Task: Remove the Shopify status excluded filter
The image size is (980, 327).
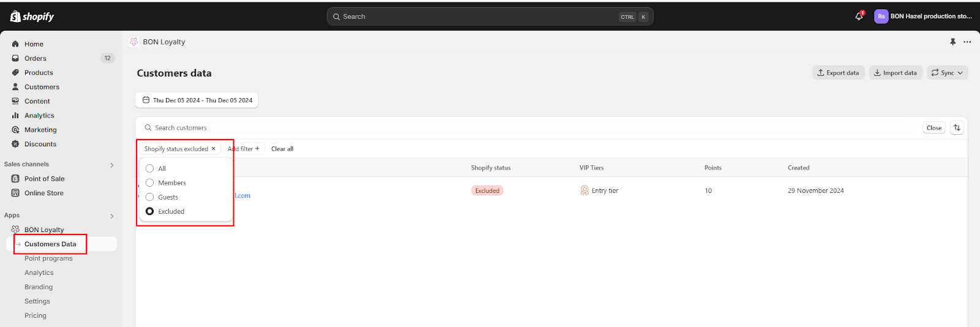Action: point(213,149)
